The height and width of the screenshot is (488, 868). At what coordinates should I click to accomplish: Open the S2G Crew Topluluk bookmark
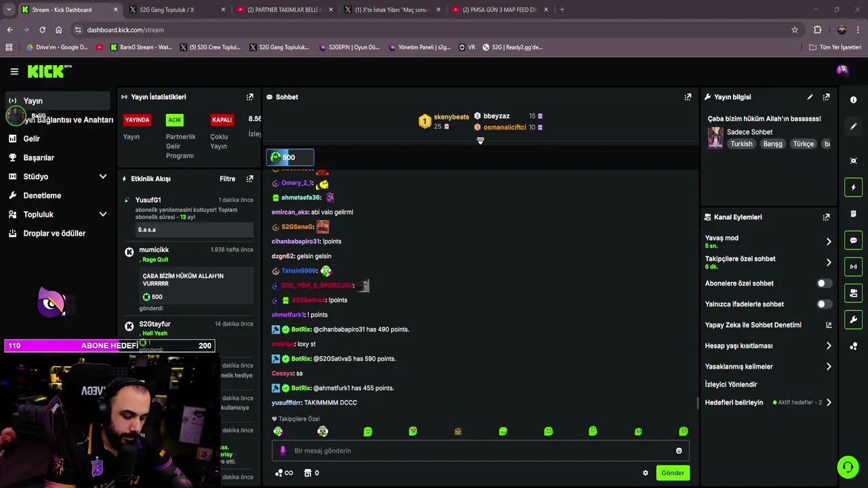tap(210, 47)
